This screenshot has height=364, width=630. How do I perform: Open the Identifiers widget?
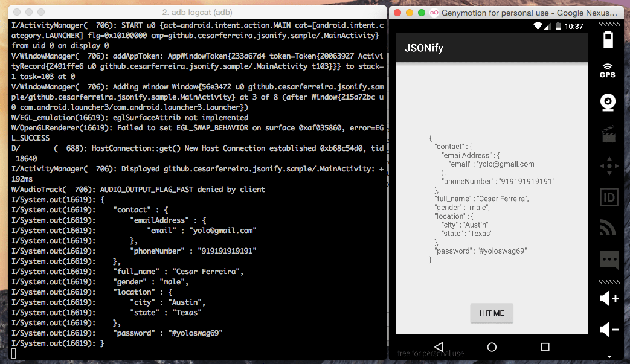coord(608,197)
